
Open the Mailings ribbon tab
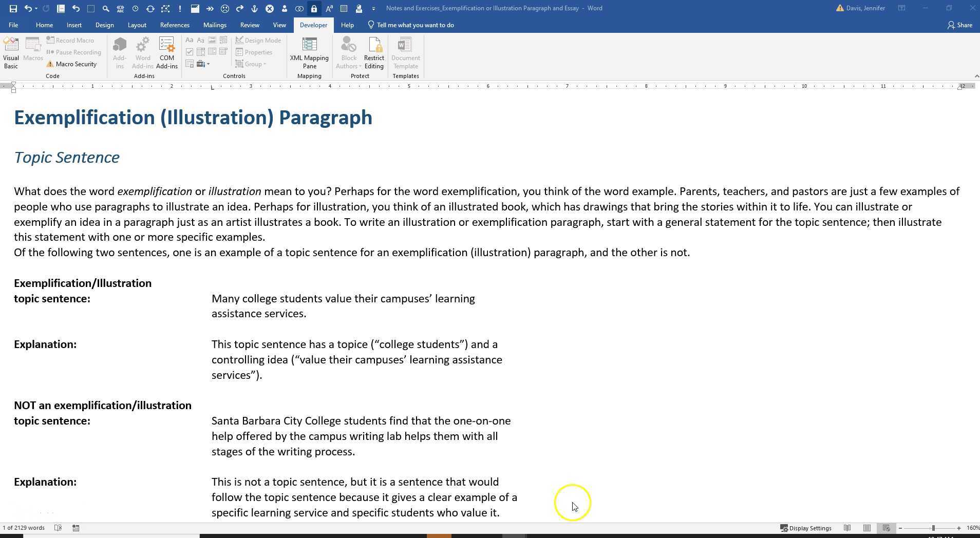tap(215, 25)
